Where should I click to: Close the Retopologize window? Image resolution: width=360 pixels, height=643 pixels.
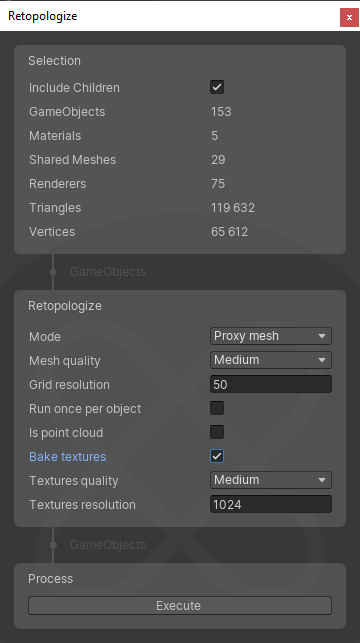tap(349, 17)
